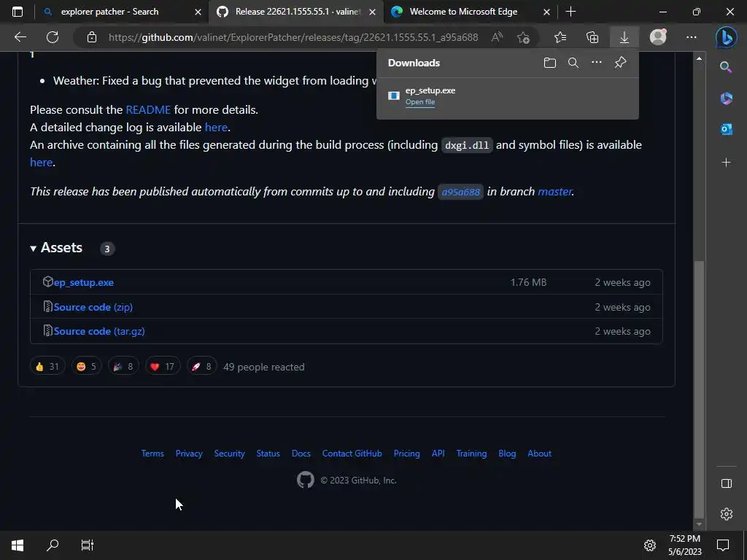This screenshot has width=747, height=560.
Task: Select the Release 22621.1555.55.1 tab
Action: pos(295,12)
